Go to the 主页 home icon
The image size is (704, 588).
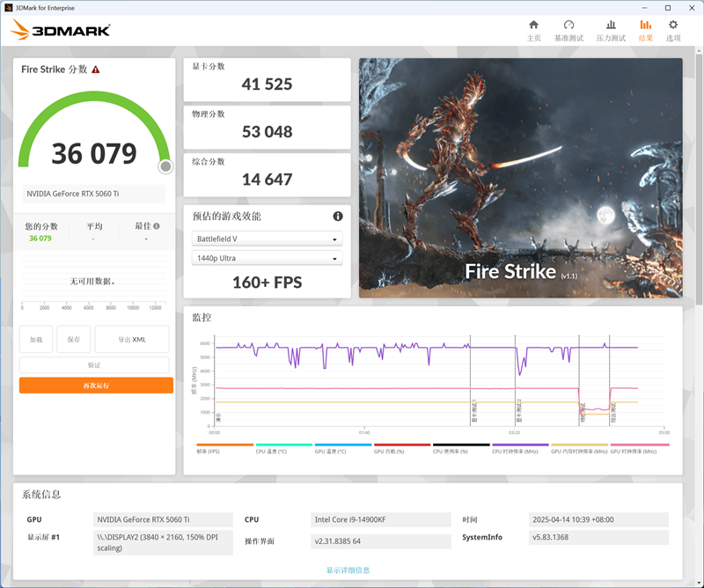533,29
